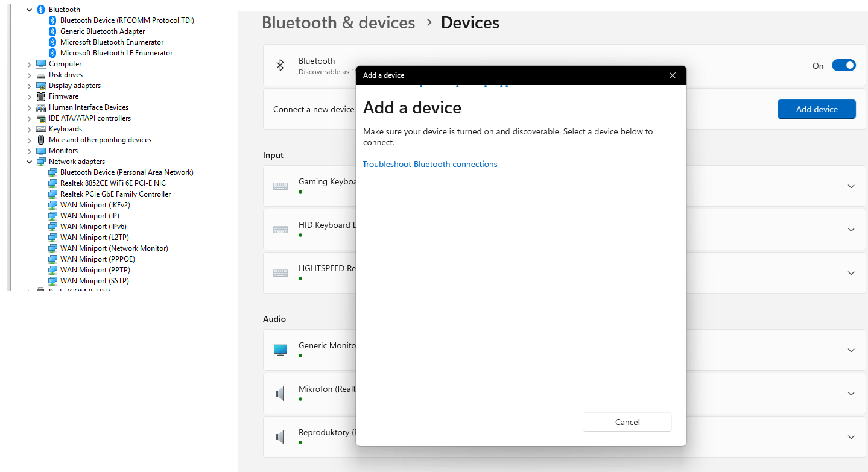Click the IDE ATA/ATAPI controllers icon
The image size is (868, 472).
tap(41, 118)
